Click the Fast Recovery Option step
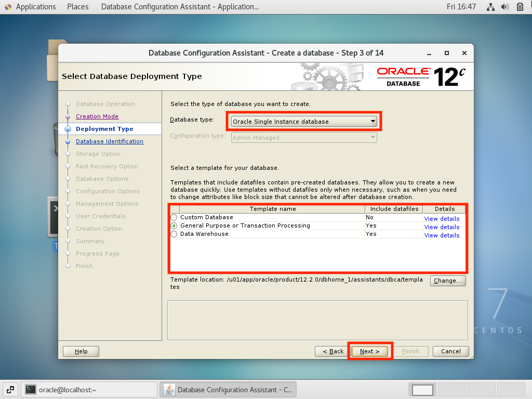The height and width of the screenshot is (399, 532). click(107, 166)
